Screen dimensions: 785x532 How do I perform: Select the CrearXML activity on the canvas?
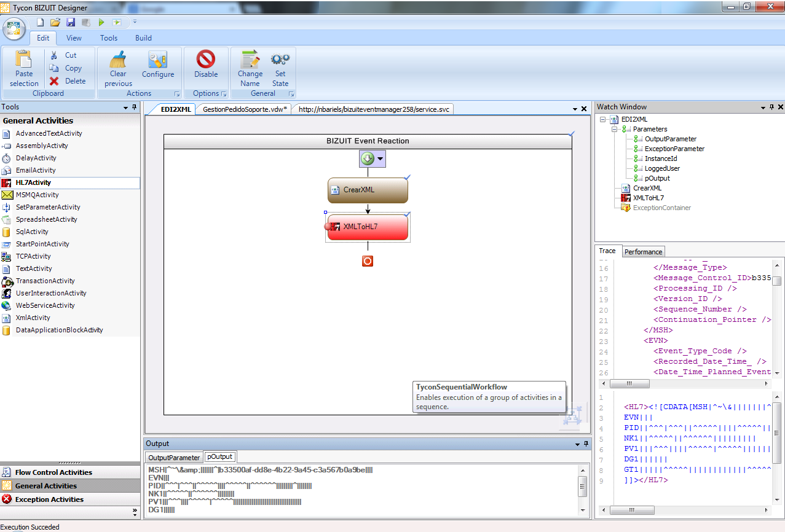point(368,190)
